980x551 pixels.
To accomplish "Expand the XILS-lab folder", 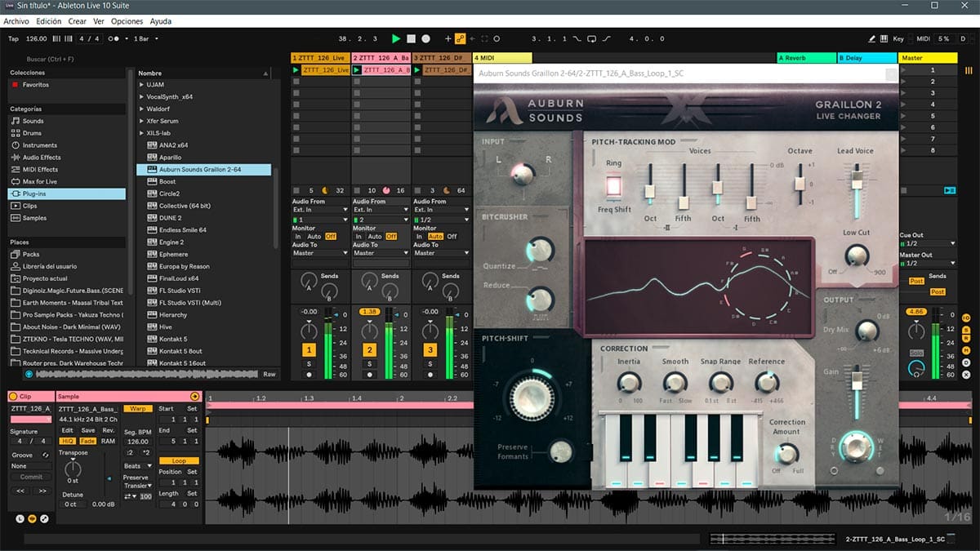I will pyautogui.click(x=142, y=133).
